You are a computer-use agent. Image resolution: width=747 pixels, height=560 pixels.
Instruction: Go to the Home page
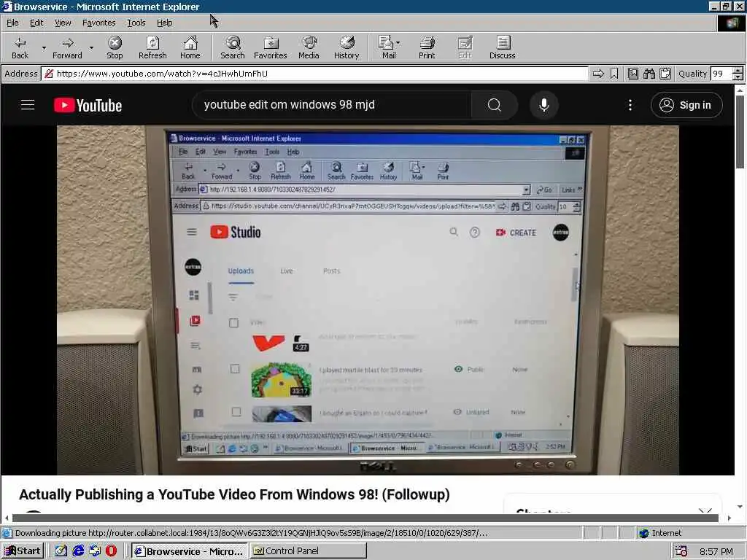[190, 47]
